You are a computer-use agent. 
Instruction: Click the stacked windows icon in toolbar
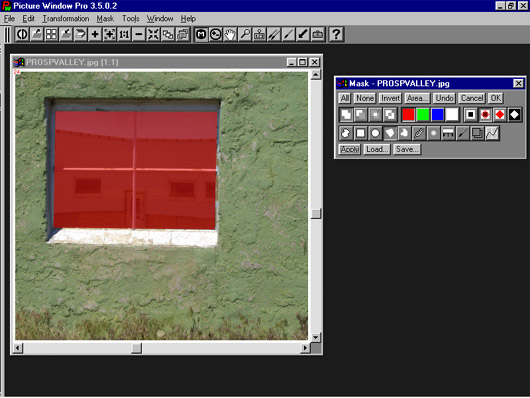click(182, 34)
